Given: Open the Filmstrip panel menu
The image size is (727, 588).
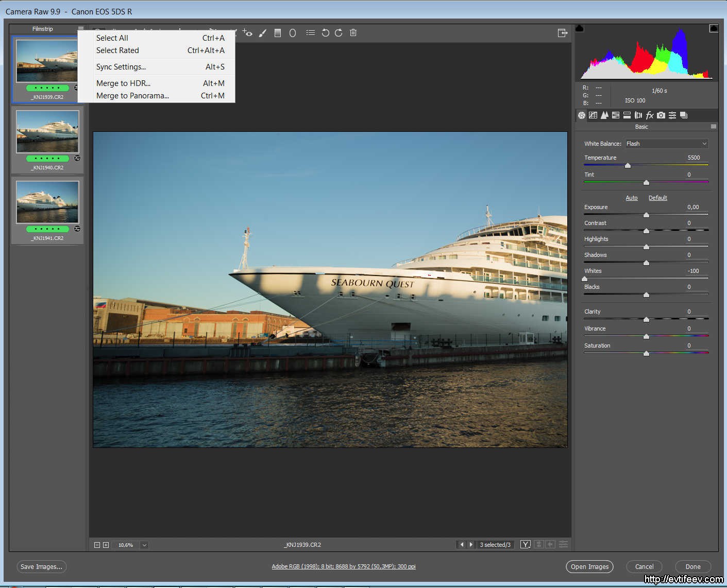Looking at the screenshot, I should (x=81, y=29).
